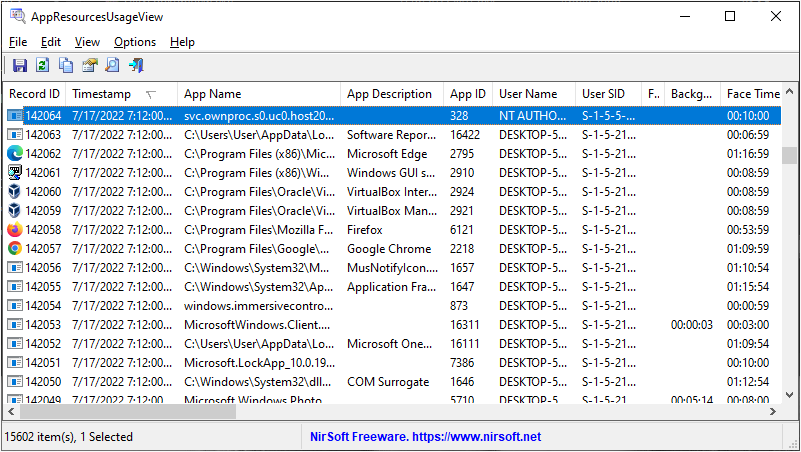The image size is (801, 452).
Task: Click Record ID 142054 cell
Action: pos(43,306)
